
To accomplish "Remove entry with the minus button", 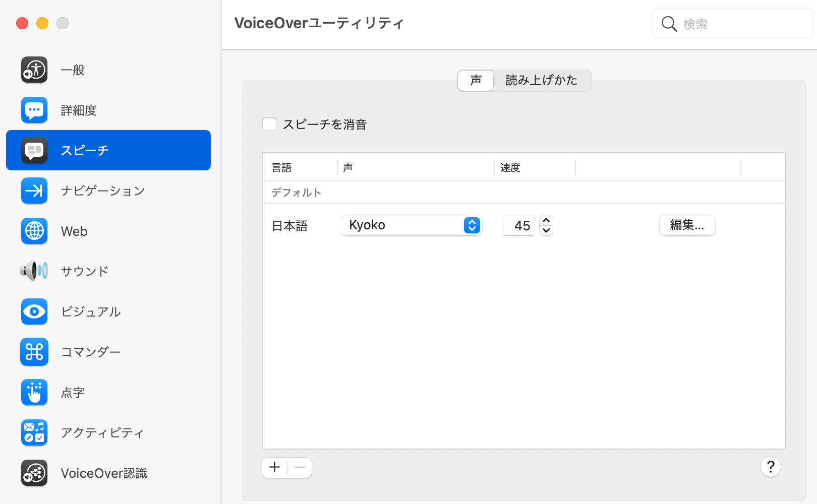I will (300, 468).
